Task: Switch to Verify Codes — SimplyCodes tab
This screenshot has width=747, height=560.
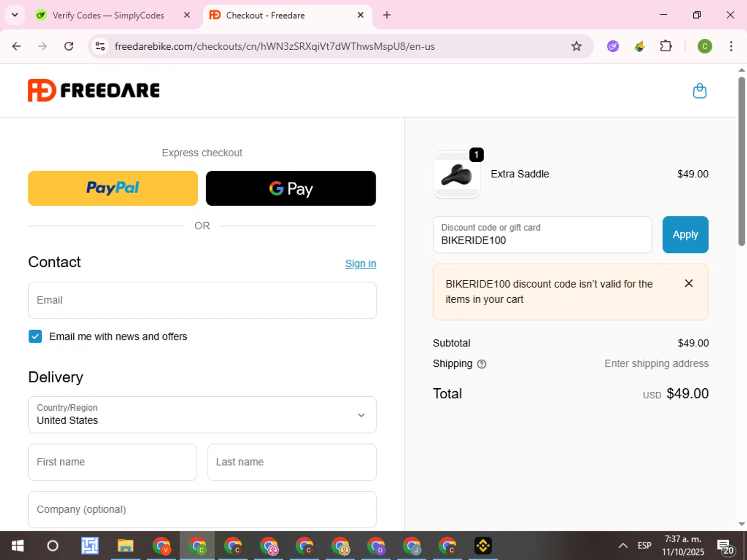Action: 108,15
